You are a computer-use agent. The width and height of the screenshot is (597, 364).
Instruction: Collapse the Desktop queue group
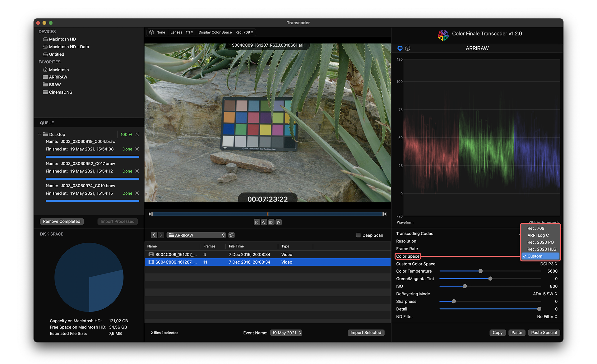[x=39, y=135]
